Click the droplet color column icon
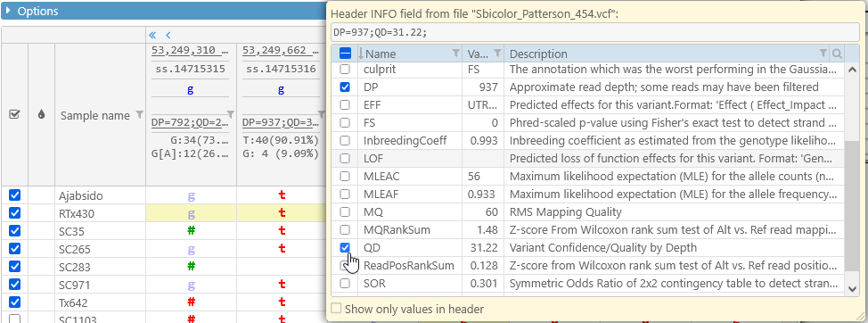Image resolution: width=868 pixels, height=323 pixels. 41,115
